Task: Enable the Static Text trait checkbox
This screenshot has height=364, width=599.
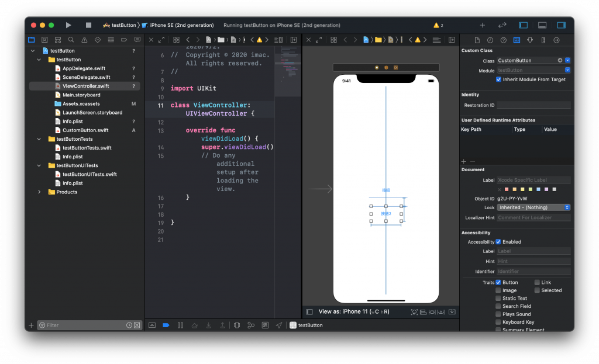Action: (498, 299)
